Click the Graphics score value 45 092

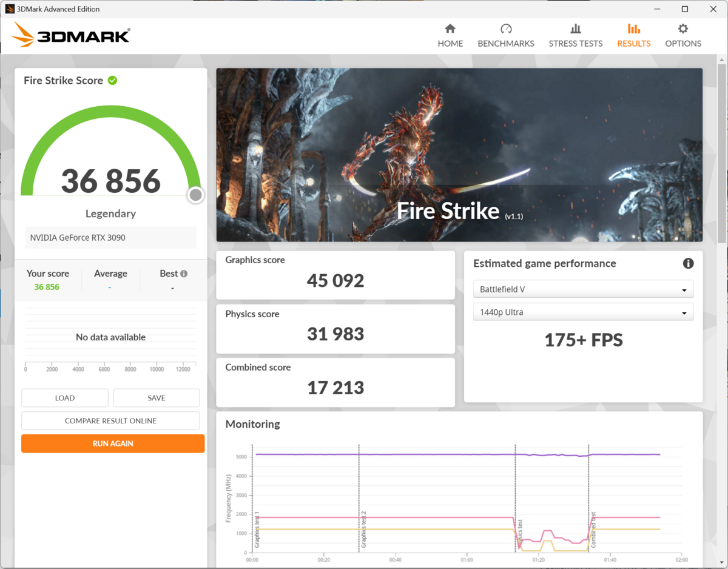tap(335, 281)
